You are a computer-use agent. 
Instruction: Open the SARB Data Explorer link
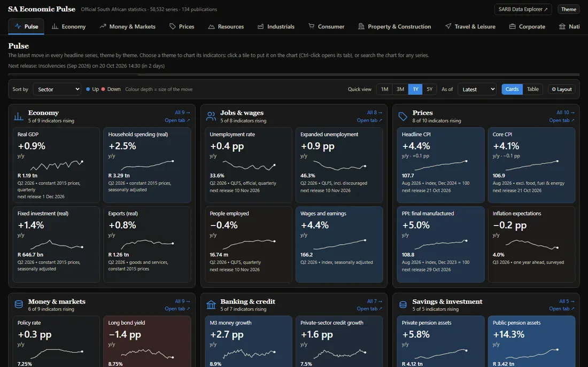point(523,10)
